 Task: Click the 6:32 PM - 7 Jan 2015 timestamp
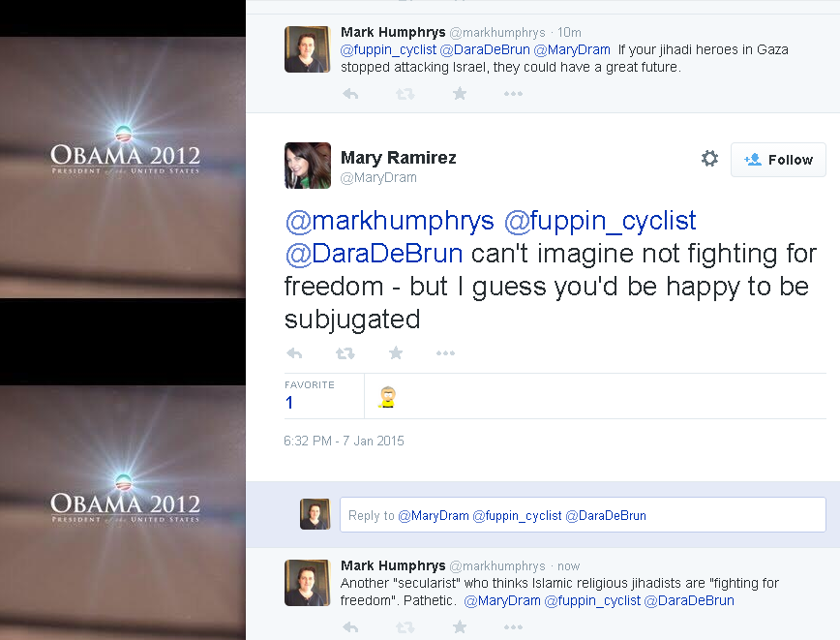click(344, 441)
